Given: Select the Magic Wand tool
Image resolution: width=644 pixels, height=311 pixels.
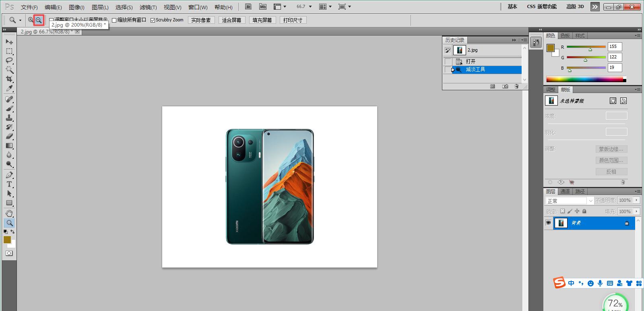Looking at the screenshot, I should (x=9, y=70).
